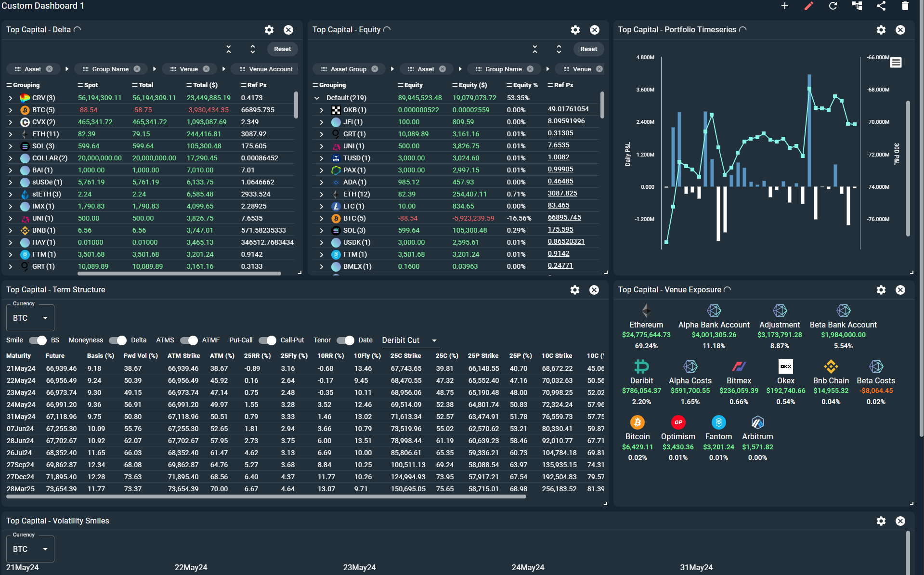Expand the OKB (1) row in Equity grid
The image size is (924, 575).
pyautogui.click(x=322, y=110)
